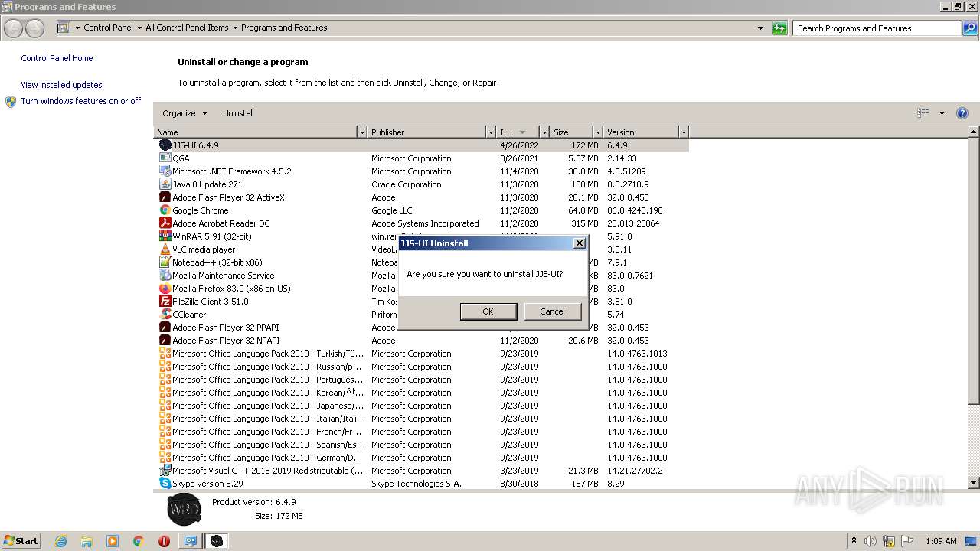980x551 pixels.
Task: Click the Visual C++ 2015-2019 Redistributable icon
Action: [x=165, y=471]
